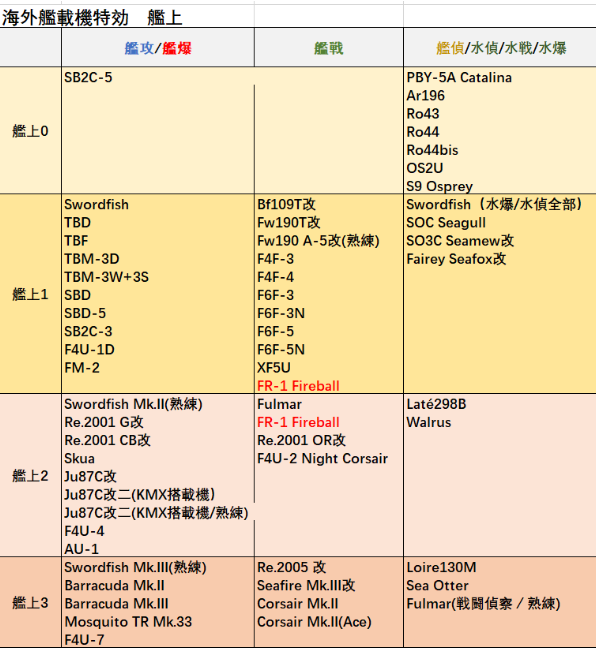The image size is (596, 648).
Task: Select the Swordfish Mk.III(熟練) entry
Action: pos(135,567)
